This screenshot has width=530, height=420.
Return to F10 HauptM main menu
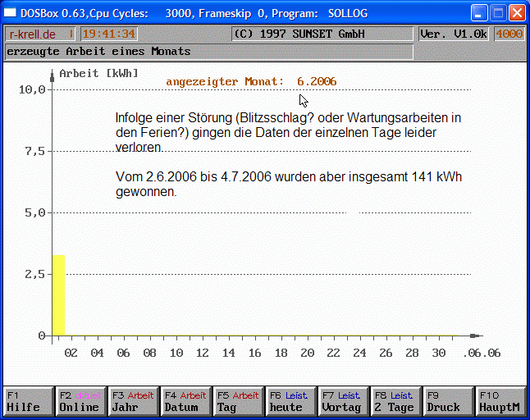500,401
